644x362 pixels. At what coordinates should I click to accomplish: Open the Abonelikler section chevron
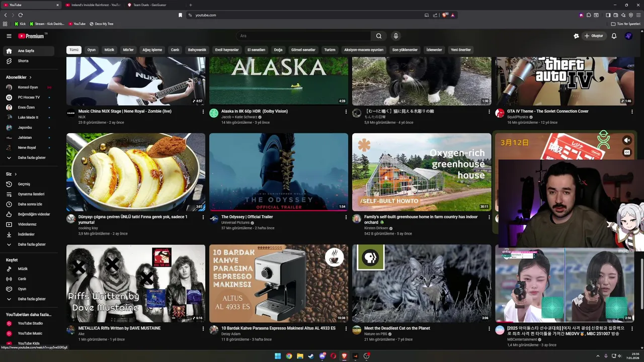30,77
